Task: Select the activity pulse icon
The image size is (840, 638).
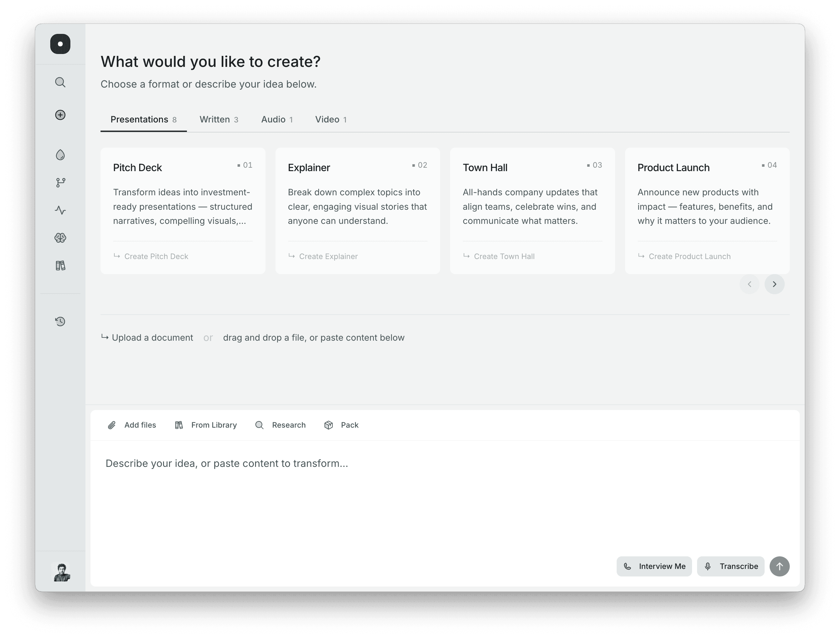Action: tap(60, 210)
